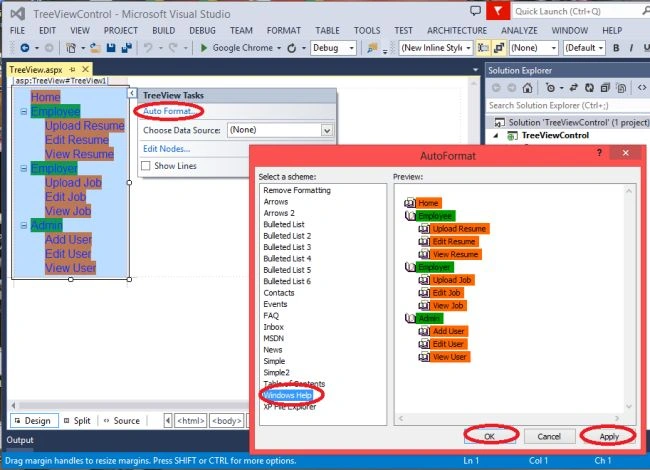650x470 pixels.
Task: Toggle the Target Rule selector toolbar button
Action: click(x=483, y=48)
